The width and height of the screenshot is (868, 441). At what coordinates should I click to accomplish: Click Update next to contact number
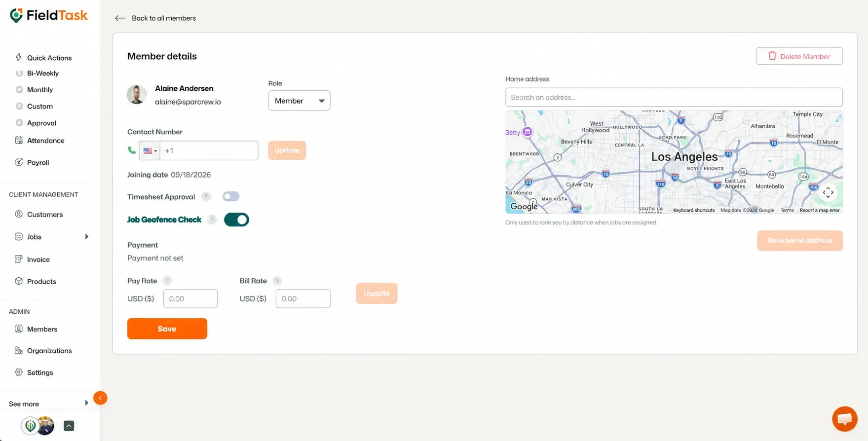287,150
